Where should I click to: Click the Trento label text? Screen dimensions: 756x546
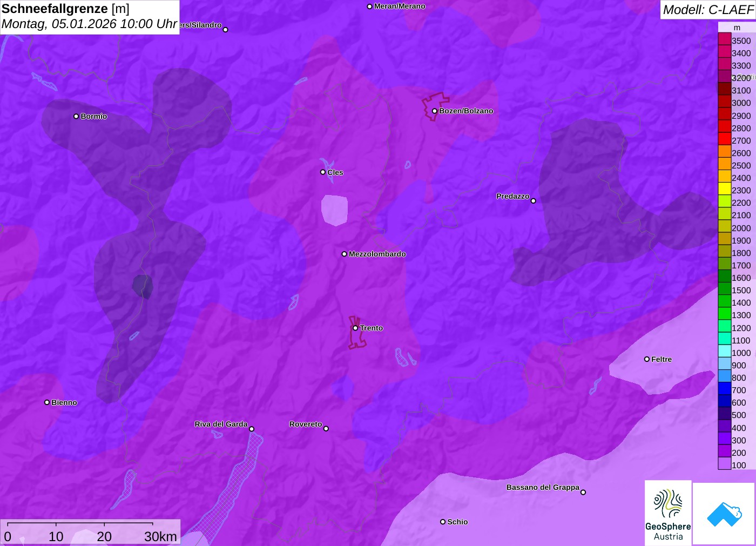(x=372, y=328)
